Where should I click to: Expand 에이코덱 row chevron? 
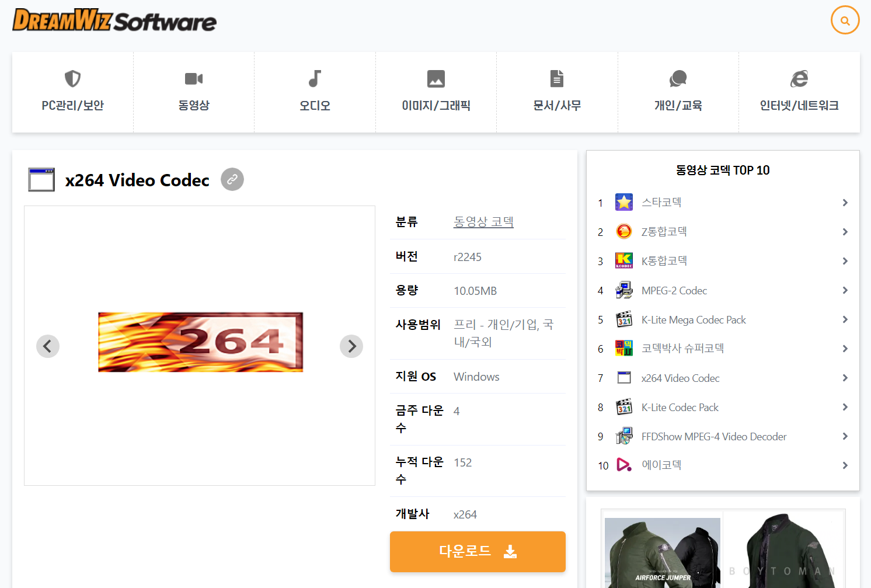tap(845, 465)
